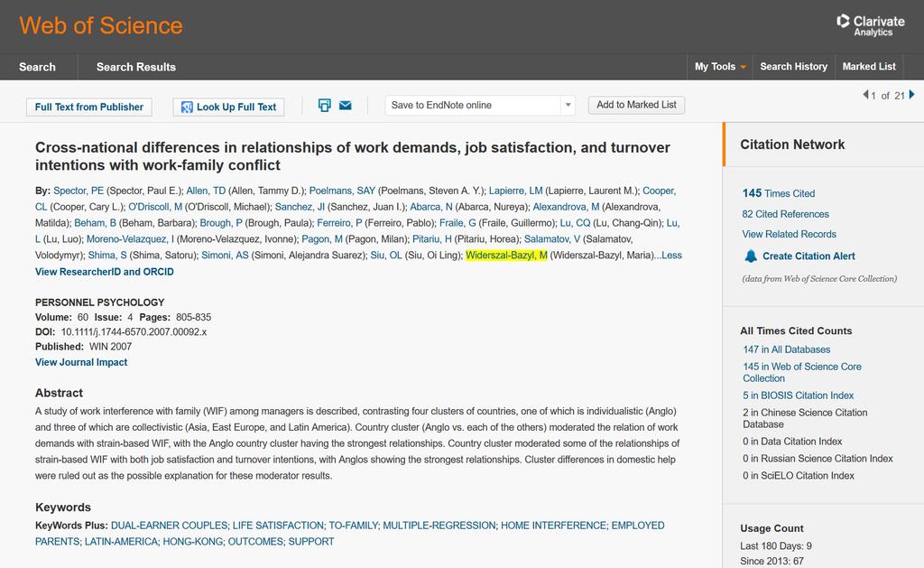Open author Lapierre, LM link

pos(515,191)
